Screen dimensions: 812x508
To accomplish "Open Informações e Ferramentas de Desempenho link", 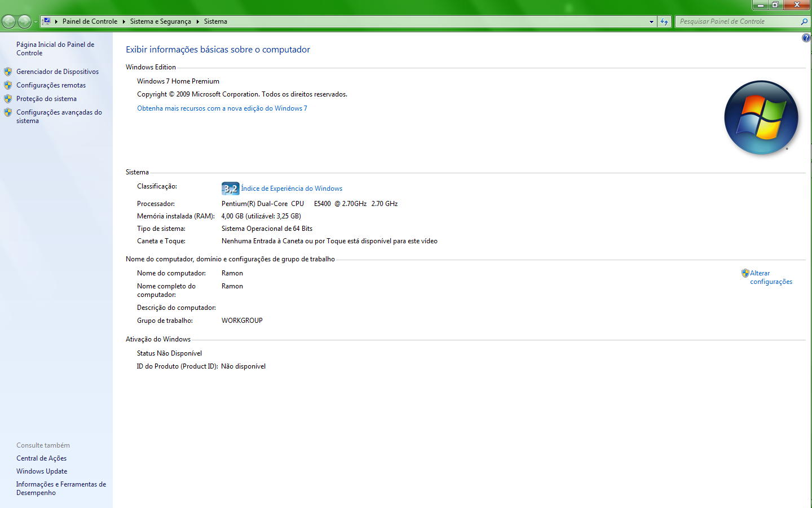I will (x=61, y=488).
